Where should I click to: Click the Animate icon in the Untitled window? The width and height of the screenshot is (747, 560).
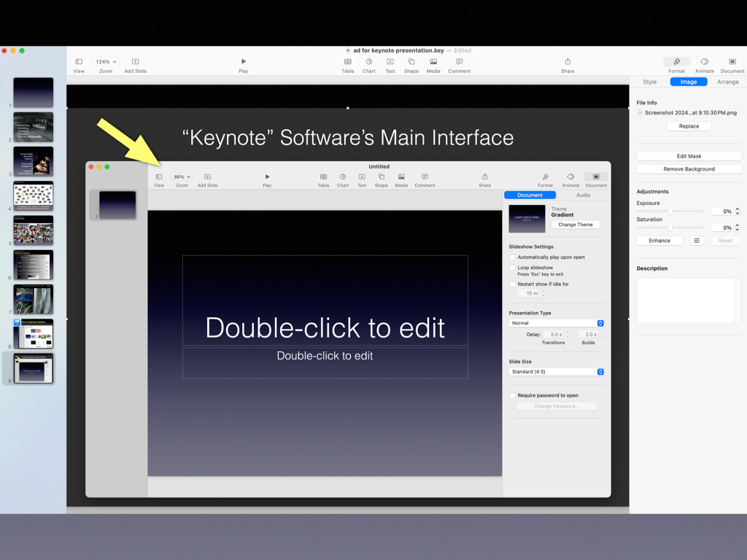coord(570,176)
